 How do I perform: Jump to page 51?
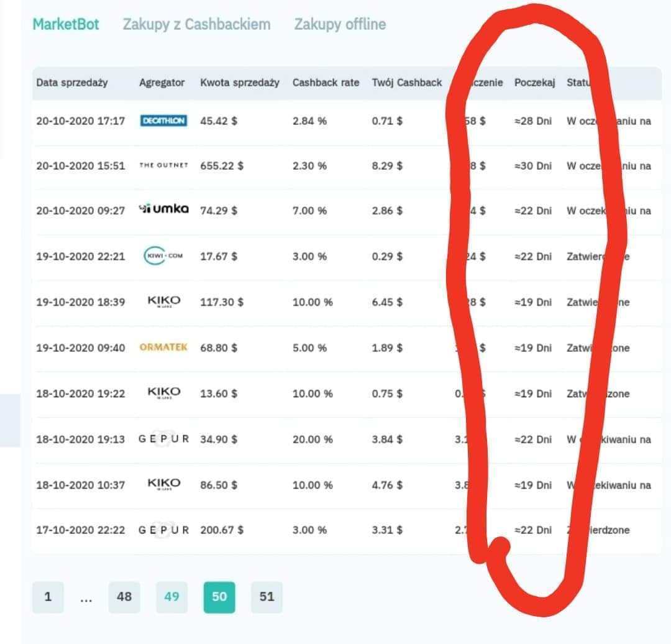267,597
